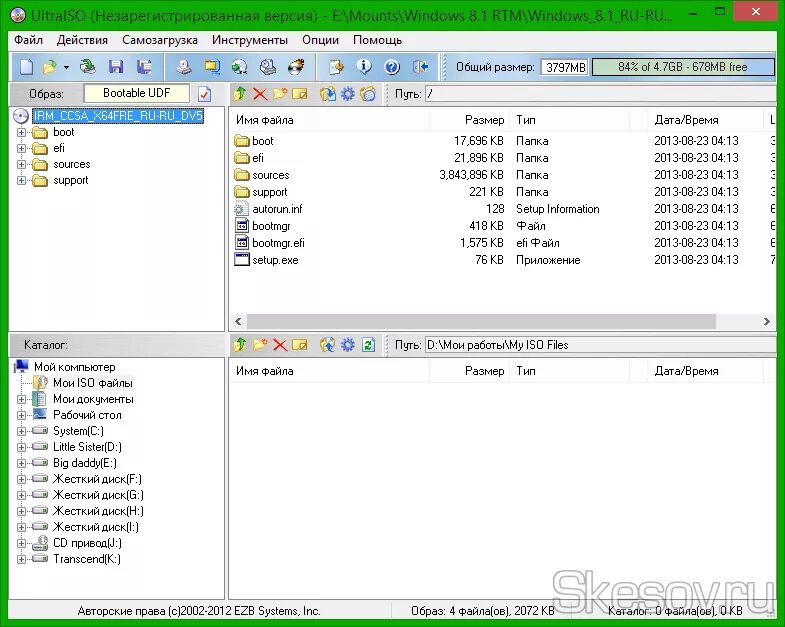Click the rename icon in the image pane toolbar

(300, 93)
